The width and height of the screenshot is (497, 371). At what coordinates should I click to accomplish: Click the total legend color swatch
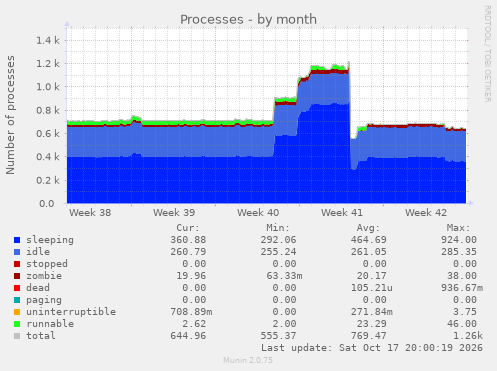click(x=17, y=336)
